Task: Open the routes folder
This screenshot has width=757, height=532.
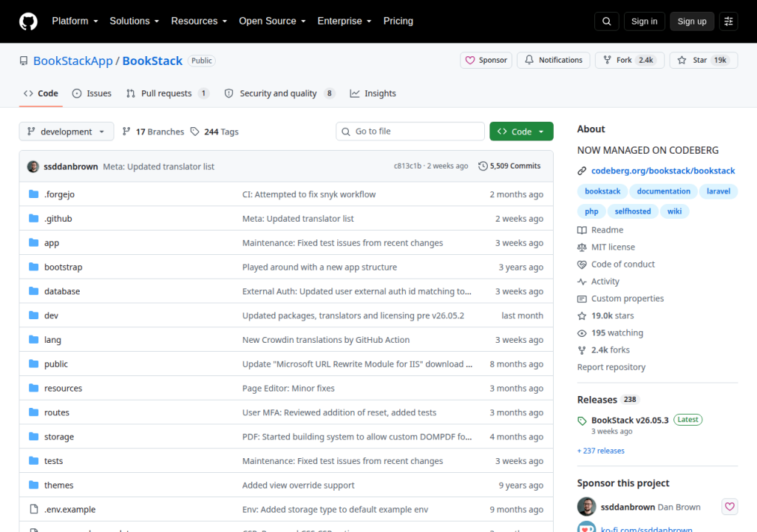Action: [x=56, y=413]
